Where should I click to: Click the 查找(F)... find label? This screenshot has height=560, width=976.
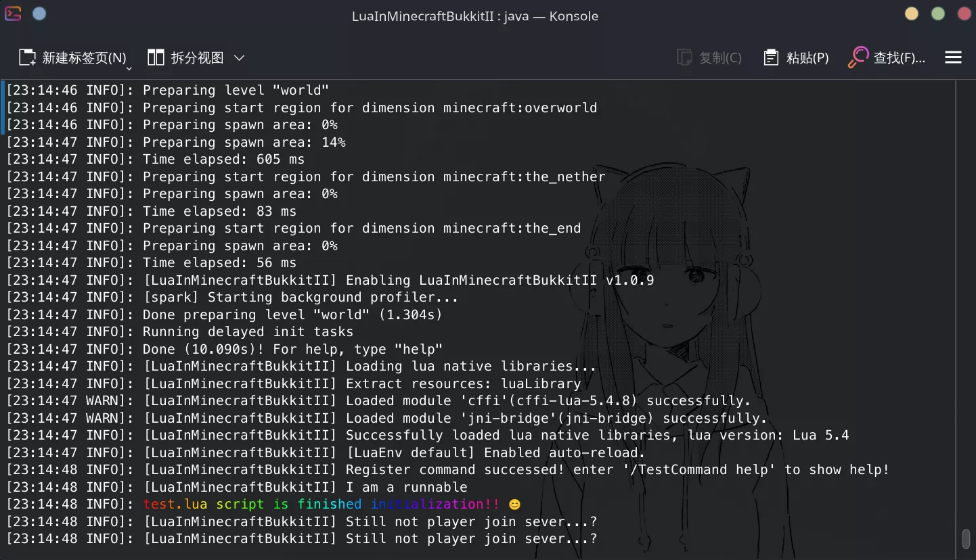tap(899, 58)
